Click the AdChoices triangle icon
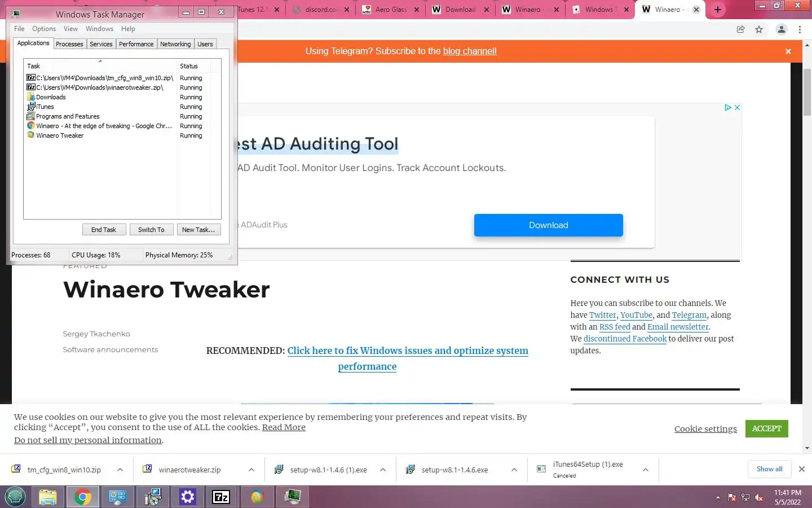Image resolution: width=812 pixels, height=508 pixels. coord(728,107)
